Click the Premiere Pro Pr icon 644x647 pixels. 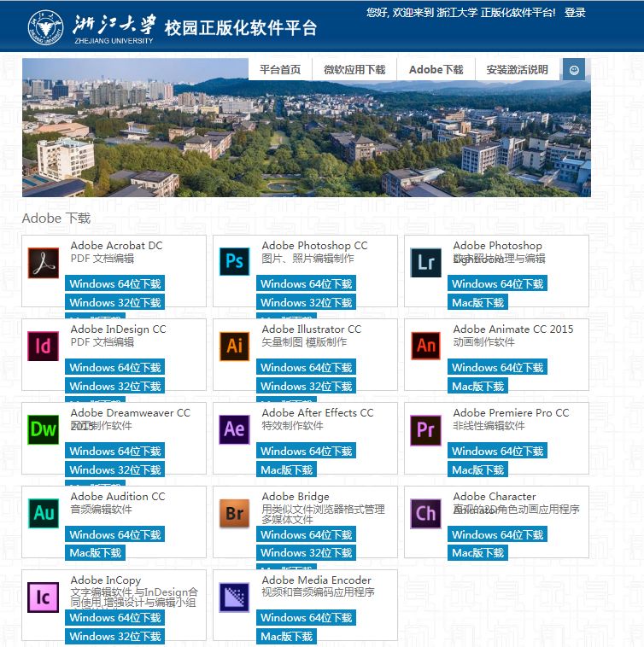[426, 430]
